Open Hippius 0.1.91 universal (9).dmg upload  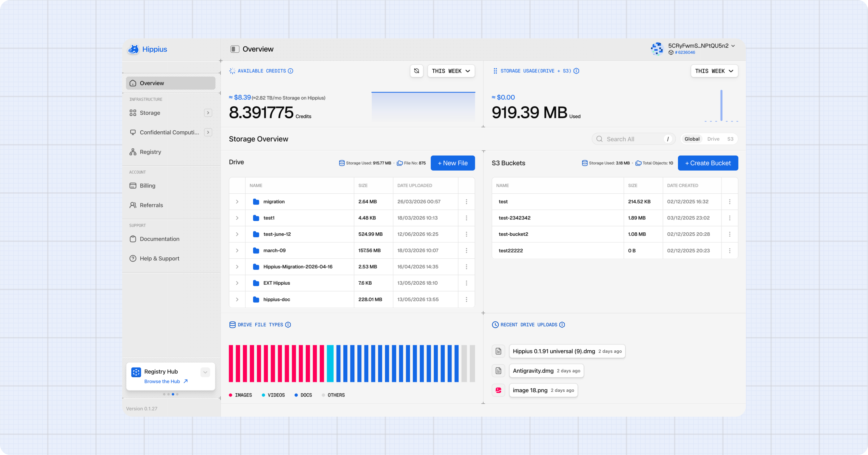point(567,351)
